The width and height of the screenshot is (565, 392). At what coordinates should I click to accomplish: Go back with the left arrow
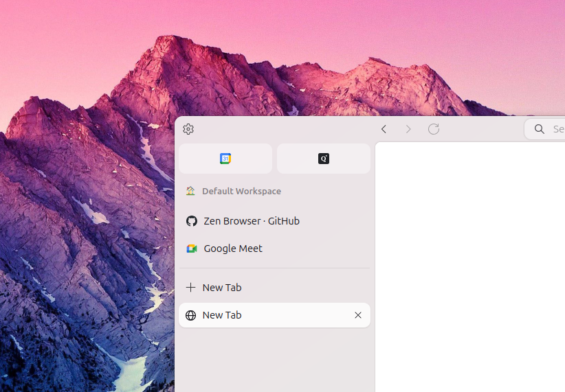click(384, 129)
